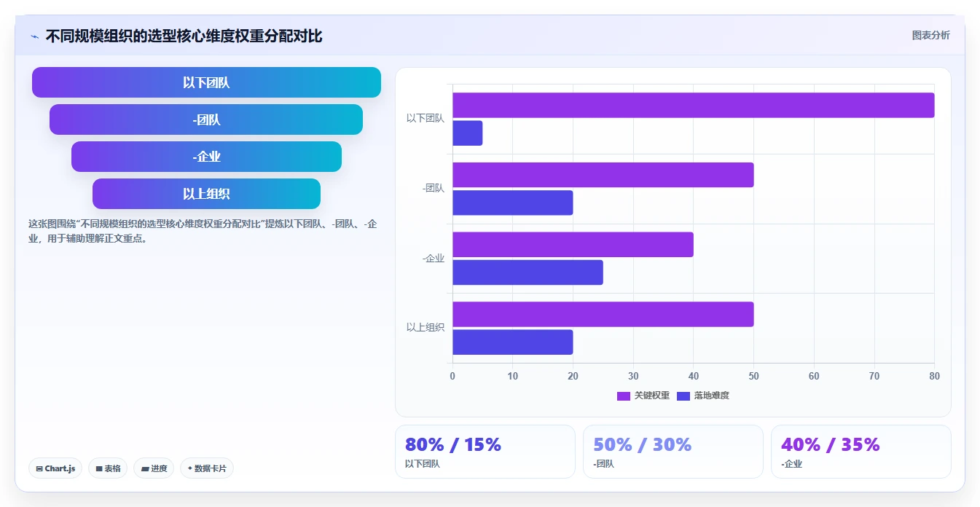This screenshot has width=980, height=507.
Task: Click the 表格 tag chip
Action: coord(108,468)
